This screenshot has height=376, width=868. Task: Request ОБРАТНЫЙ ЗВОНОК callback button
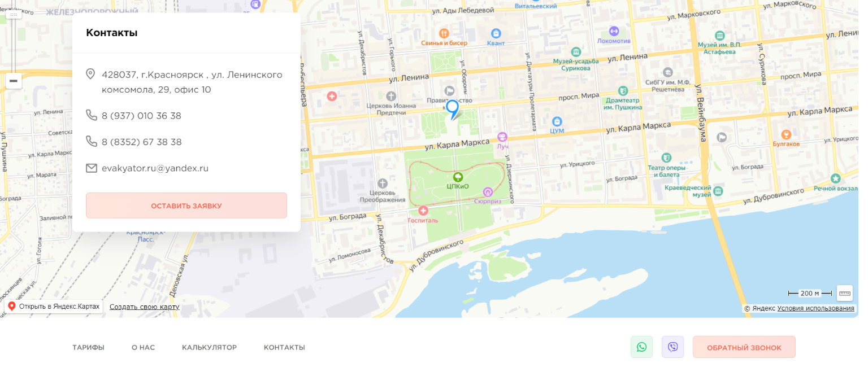tap(744, 347)
